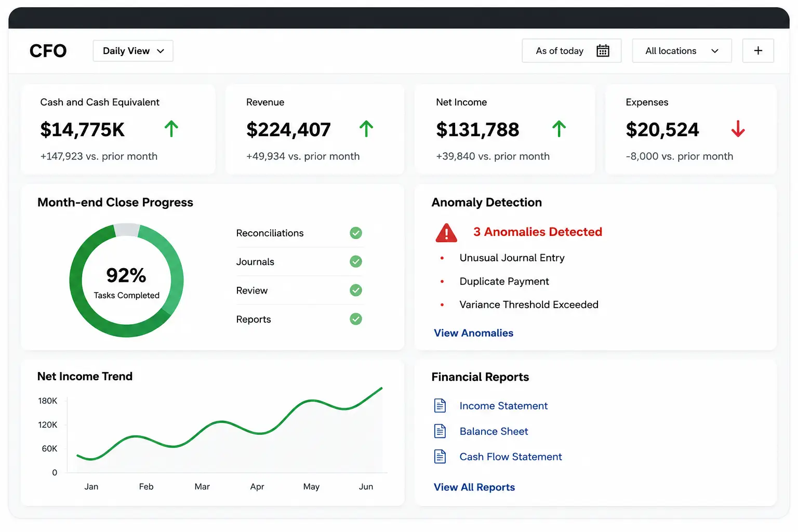Click the View Anomalies link
Screen dimensions: 798x532
point(474,333)
